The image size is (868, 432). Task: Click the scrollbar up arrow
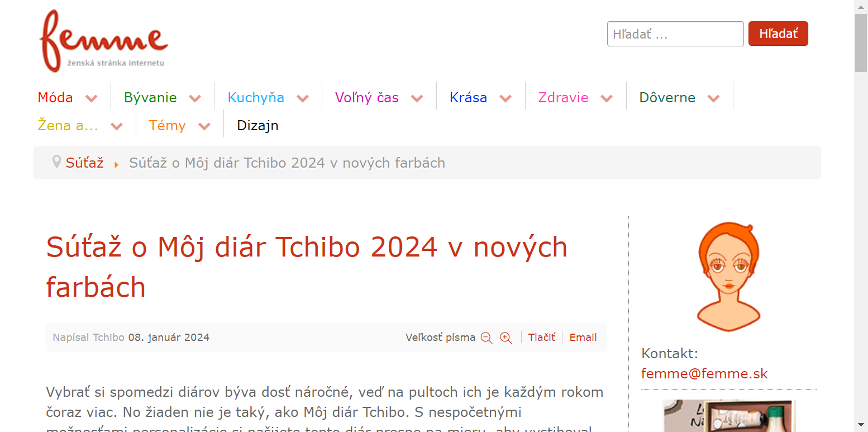861,6
